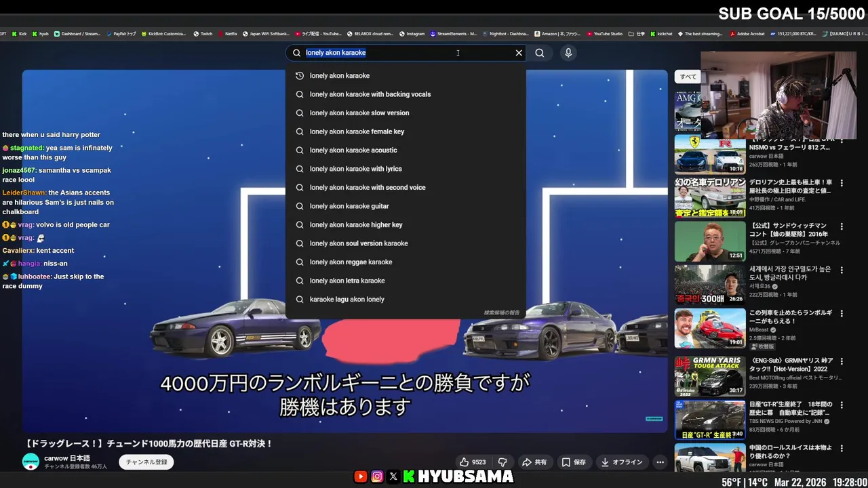This screenshot has height=488, width=868.
Task: Open the サンドウィッチマン video thumbnail (12:51)
Action: click(x=710, y=241)
